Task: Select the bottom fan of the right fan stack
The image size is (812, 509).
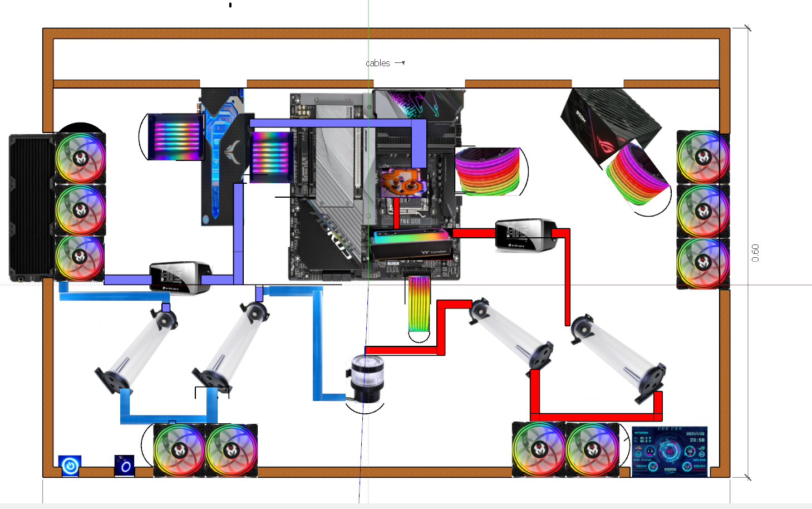Action: pos(703,263)
